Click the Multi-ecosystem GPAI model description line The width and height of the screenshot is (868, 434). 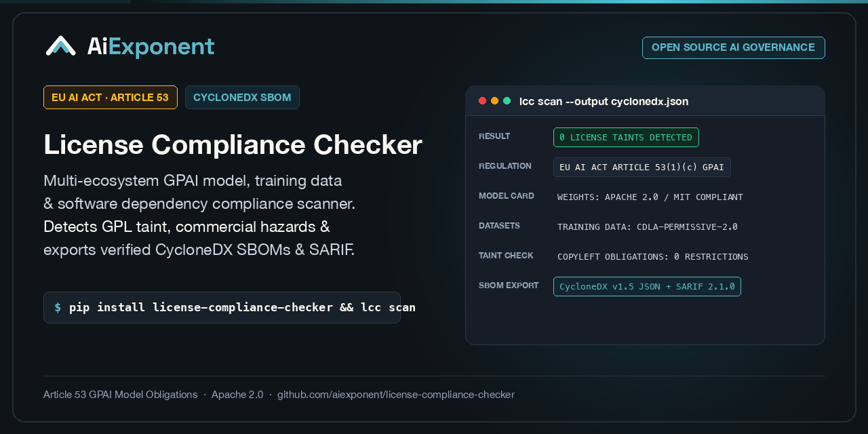pos(193,180)
